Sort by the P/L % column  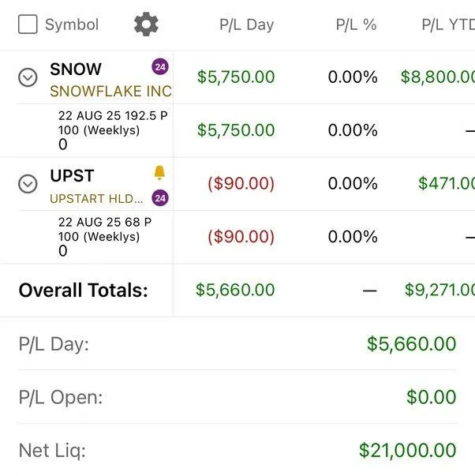coord(356,24)
